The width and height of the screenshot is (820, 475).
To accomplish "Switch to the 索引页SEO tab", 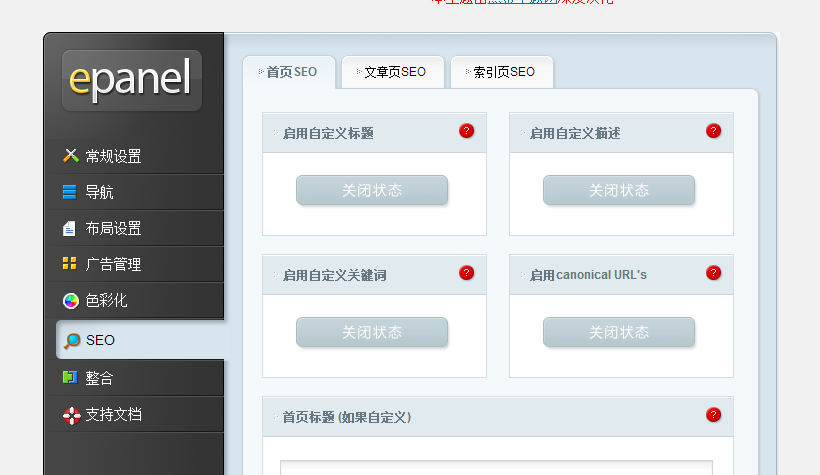I will click(502, 72).
